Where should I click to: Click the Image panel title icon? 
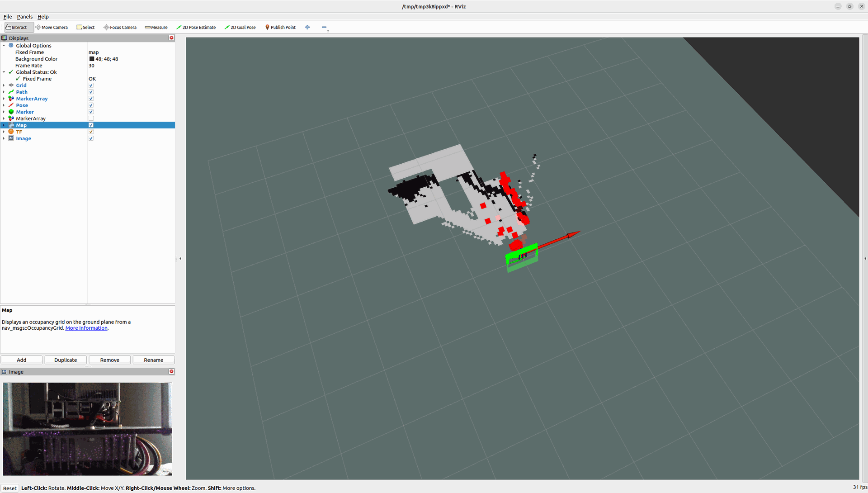click(x=5, y=372)
